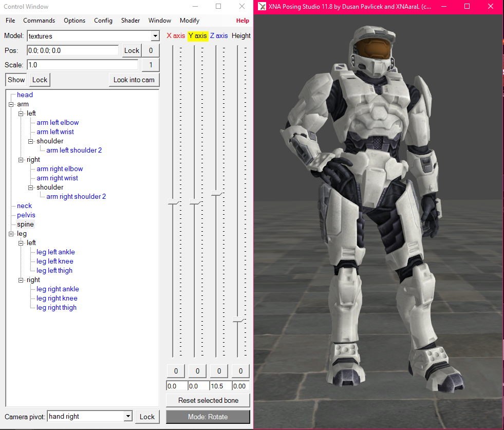Screen dimensions: 504x430
Task: Click the XNA Posing Studio app icon in title bar
Action: [262, 7]
